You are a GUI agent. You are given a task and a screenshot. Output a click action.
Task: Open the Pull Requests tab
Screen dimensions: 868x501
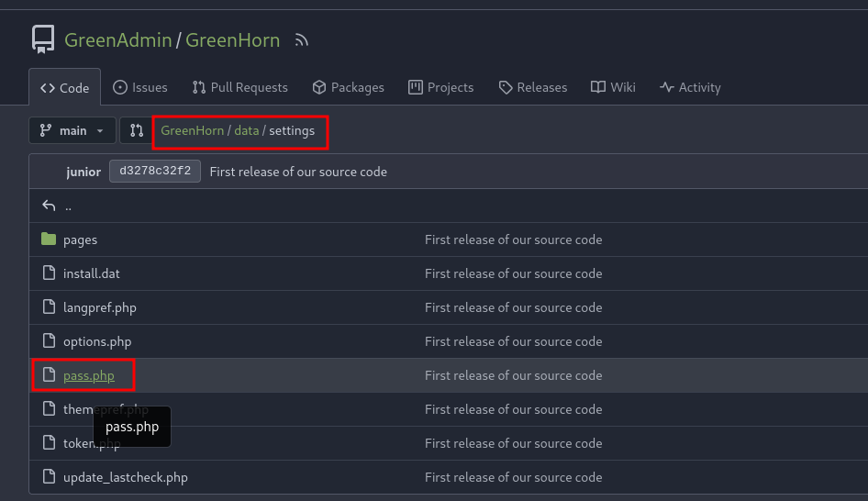[239, 87]
